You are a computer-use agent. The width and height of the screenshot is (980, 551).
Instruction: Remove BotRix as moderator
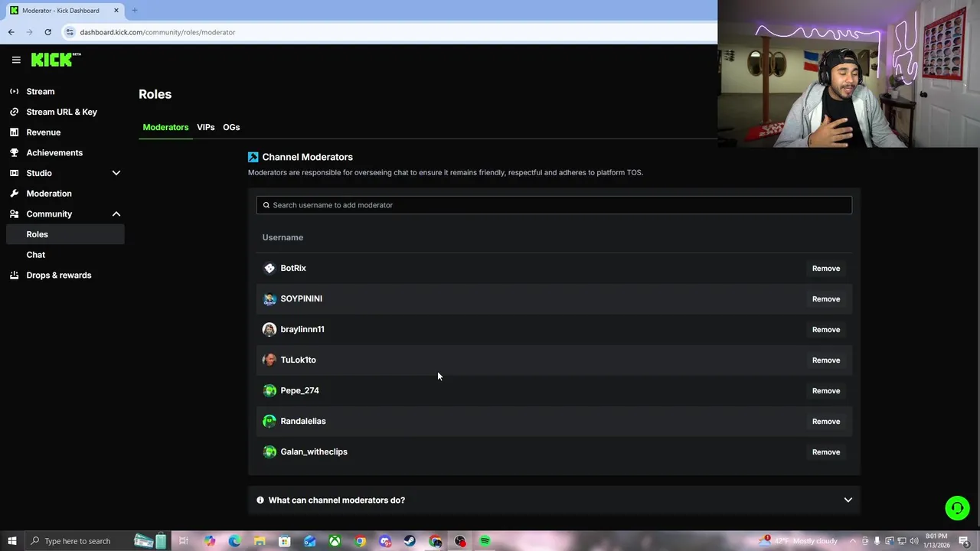coord(825,269)
